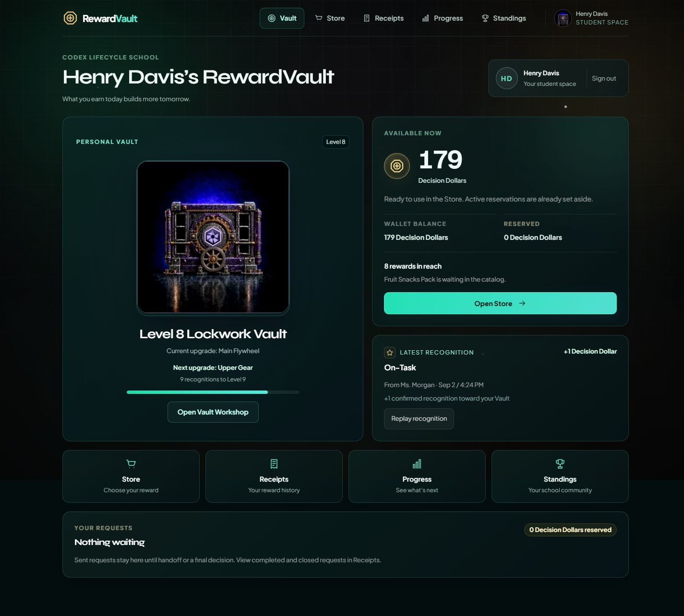Go to the Store nav tab
684x616 pixels.
(x=330, y=18)
